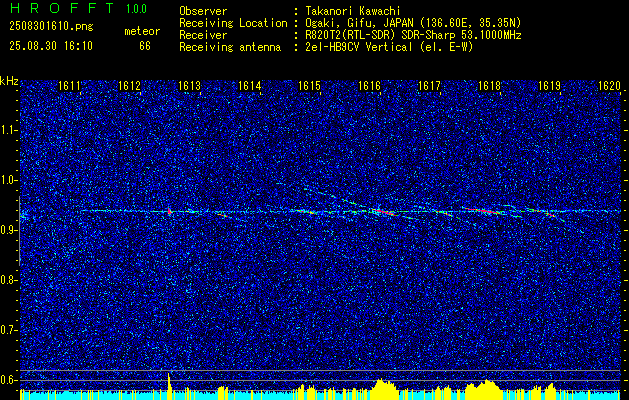
Task: Click the 1.0 kHz frequency label
Action: [x=8, y=181]
